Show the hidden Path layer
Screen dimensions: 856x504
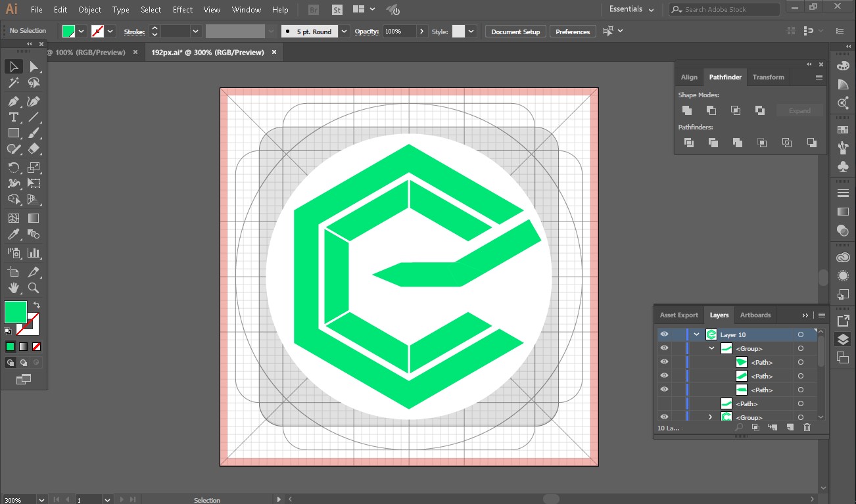point(664,403)
